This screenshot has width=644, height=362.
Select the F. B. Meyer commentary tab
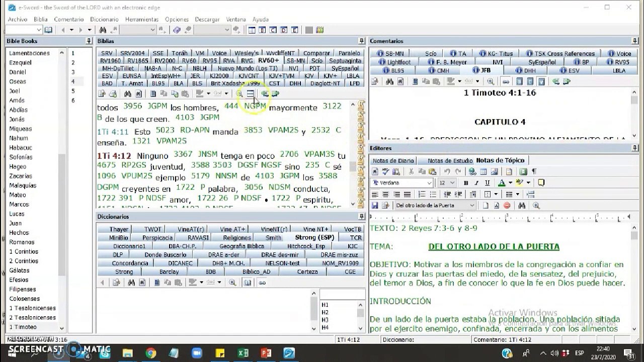coord(447,62)
